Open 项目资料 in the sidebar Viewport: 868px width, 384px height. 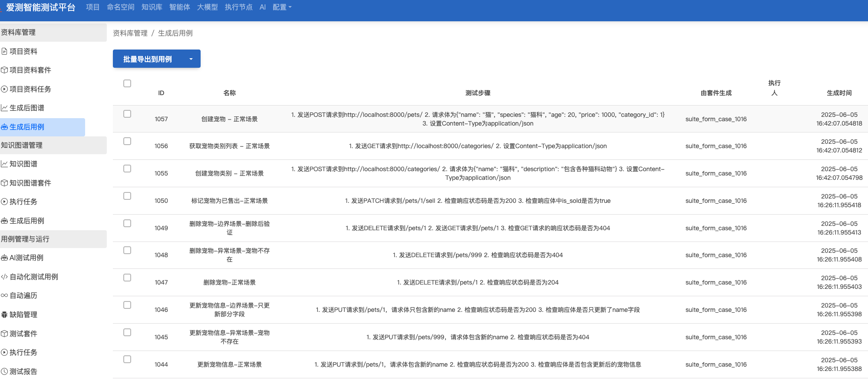point(23,51)
